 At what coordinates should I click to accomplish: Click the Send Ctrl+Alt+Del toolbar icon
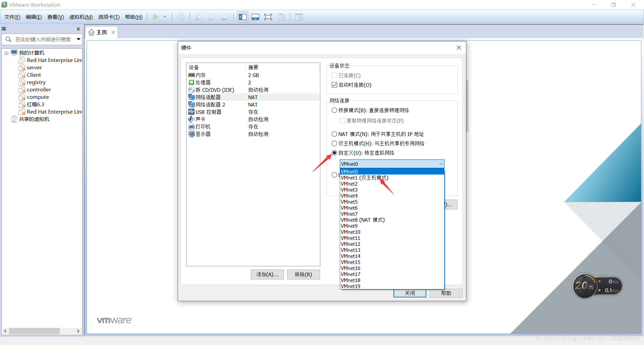click(x=181, y=17)
